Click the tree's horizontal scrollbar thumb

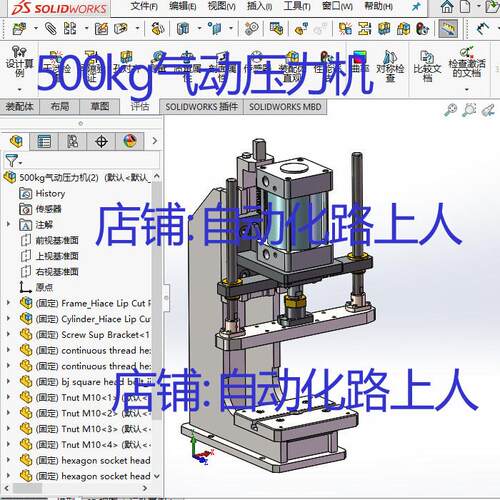pyautogui.click(x=27, y=488)
